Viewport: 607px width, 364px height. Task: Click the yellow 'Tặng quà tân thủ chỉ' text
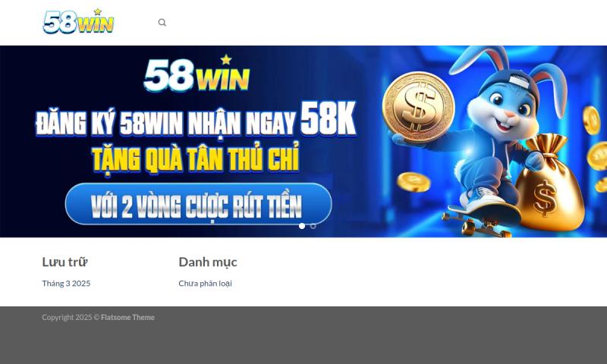coord(196,158)
